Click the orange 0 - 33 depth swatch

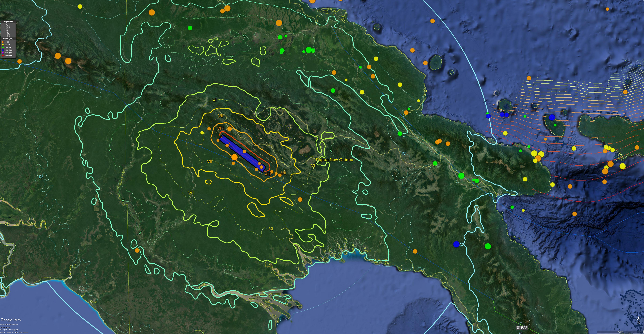(x=3, y=42)
